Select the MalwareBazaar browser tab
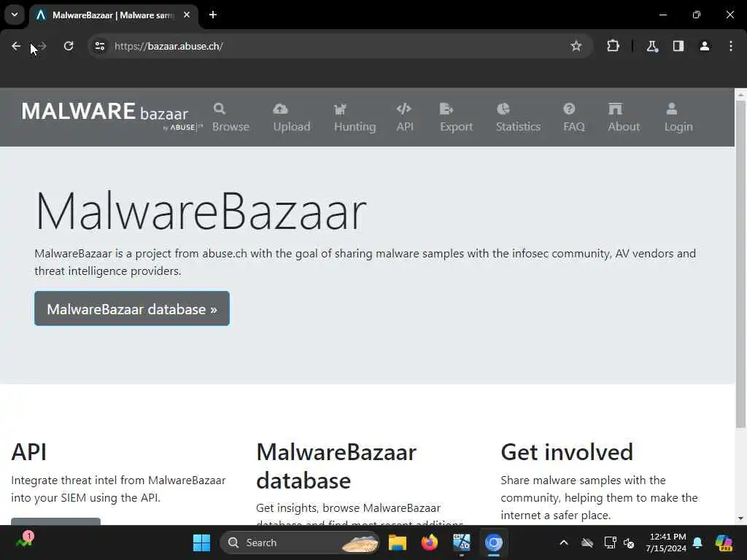 click(x=113, y=15)
